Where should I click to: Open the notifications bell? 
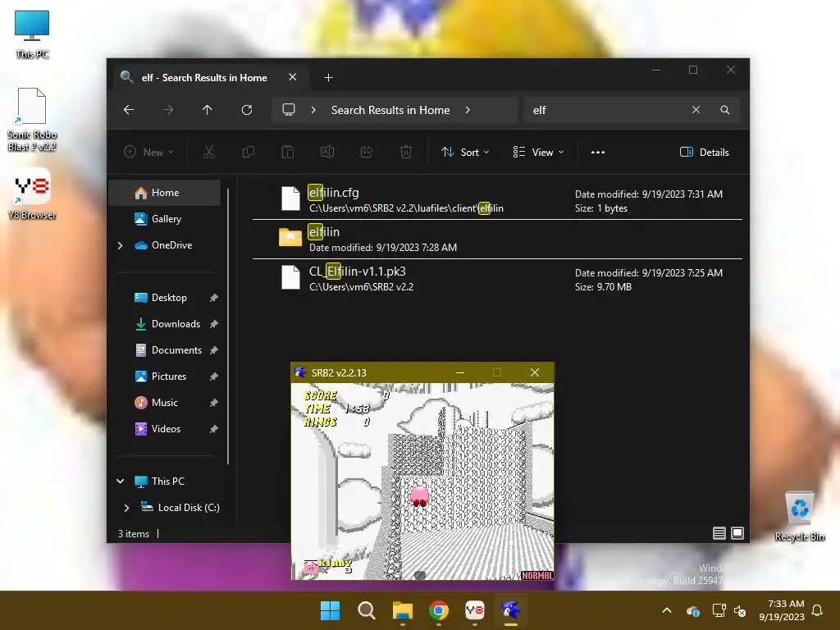[818, 610]
